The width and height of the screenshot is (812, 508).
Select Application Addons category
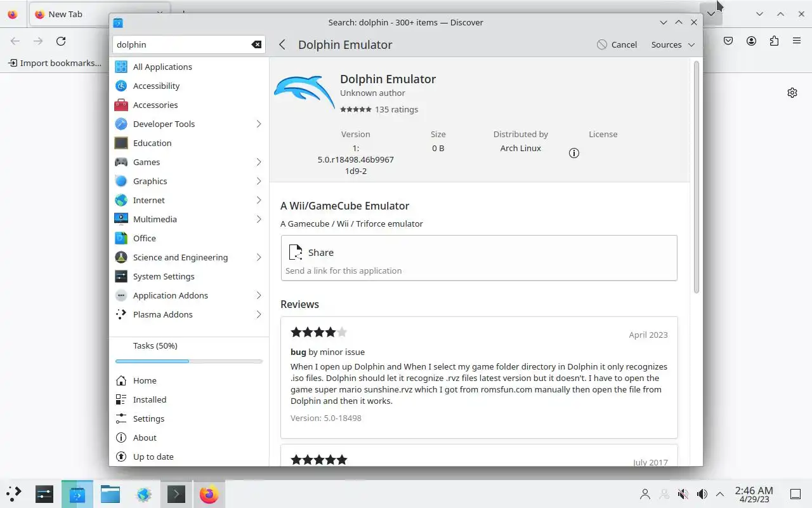point(189,295)
